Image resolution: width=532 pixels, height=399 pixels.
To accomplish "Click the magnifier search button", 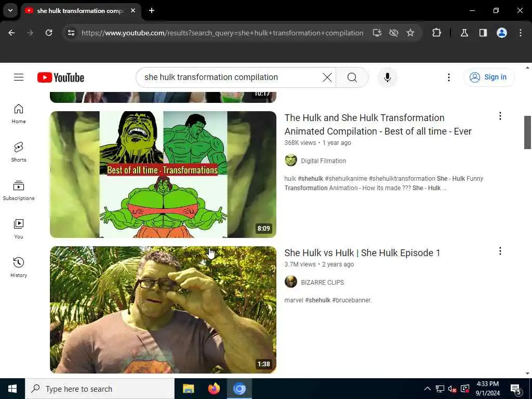I will [352, 77].
